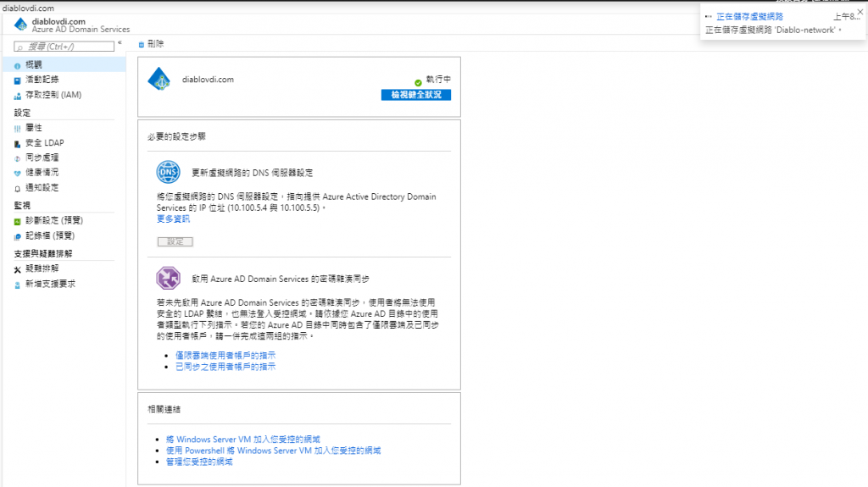
Task: Click the Azure AD Domain Services header logo
Action: tap(20, 24)
